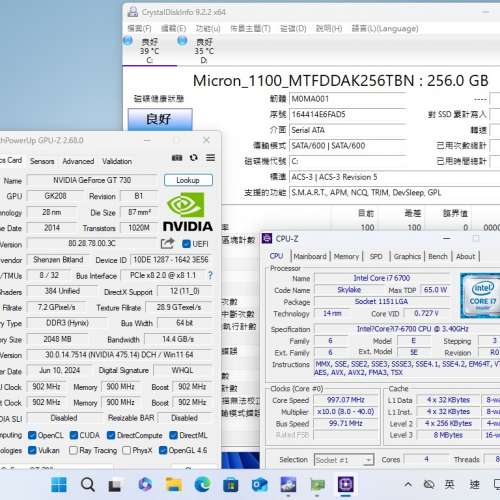Screen dimensions: 500x500
Task: Switch to CrystalDiskInfo taskbar icon
Action: [288, 485]
